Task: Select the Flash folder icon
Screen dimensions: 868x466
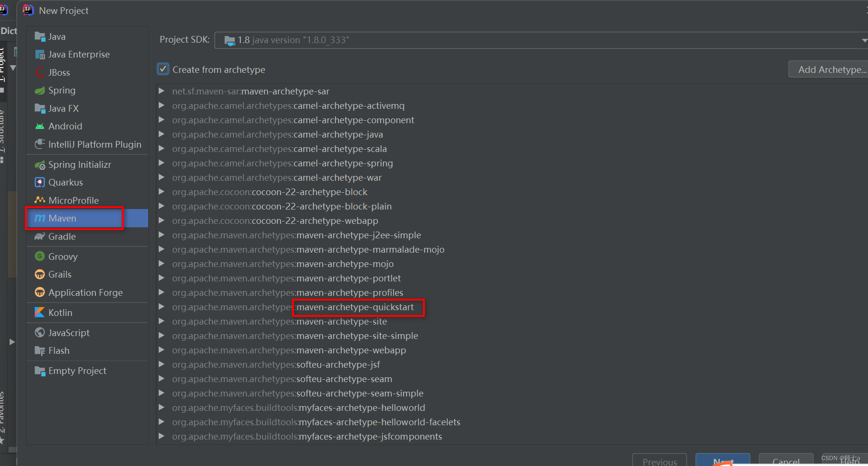Action: (40, 351)
